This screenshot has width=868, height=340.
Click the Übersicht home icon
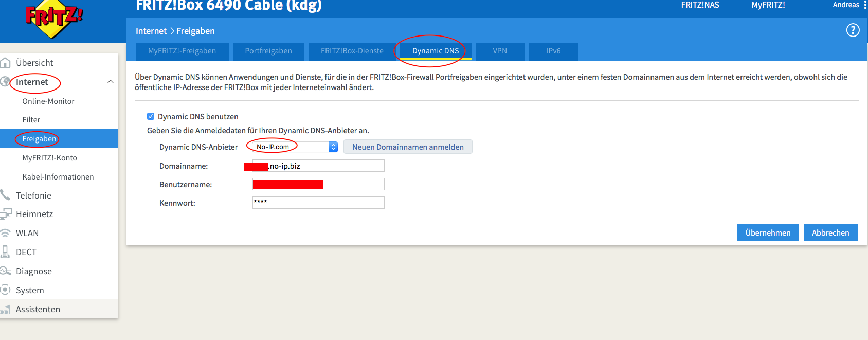6,63
